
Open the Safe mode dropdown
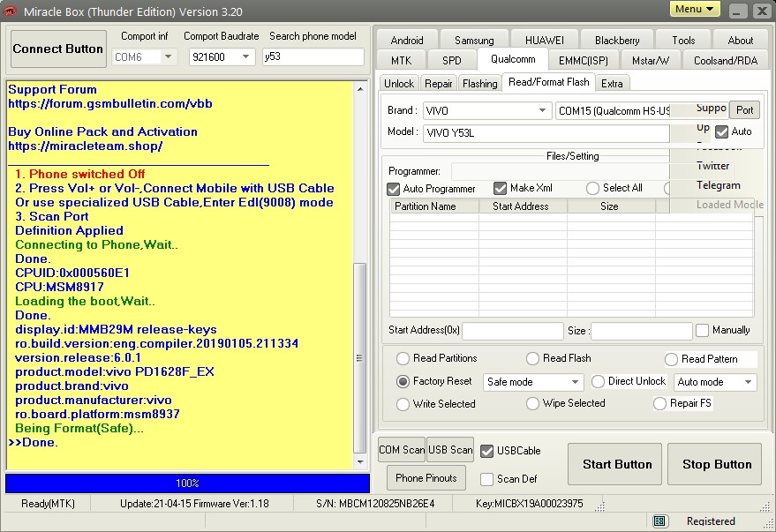click(x=575, y=382)
